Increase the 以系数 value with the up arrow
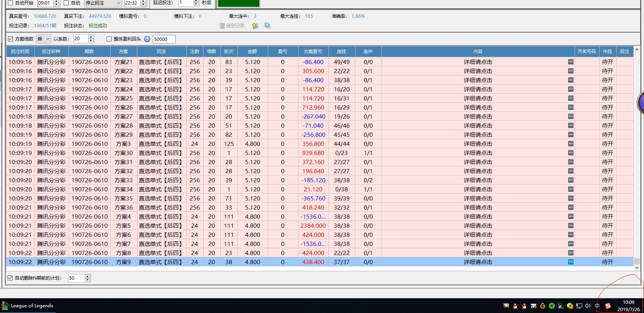Image resolution: width=644 pixels, height=313 pixels. coord(91,37)
